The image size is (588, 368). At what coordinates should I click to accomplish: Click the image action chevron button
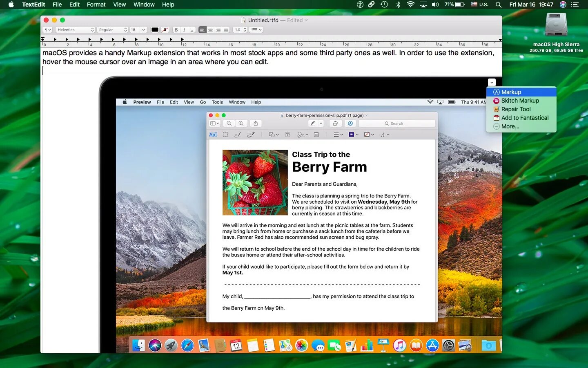point(492,82)
